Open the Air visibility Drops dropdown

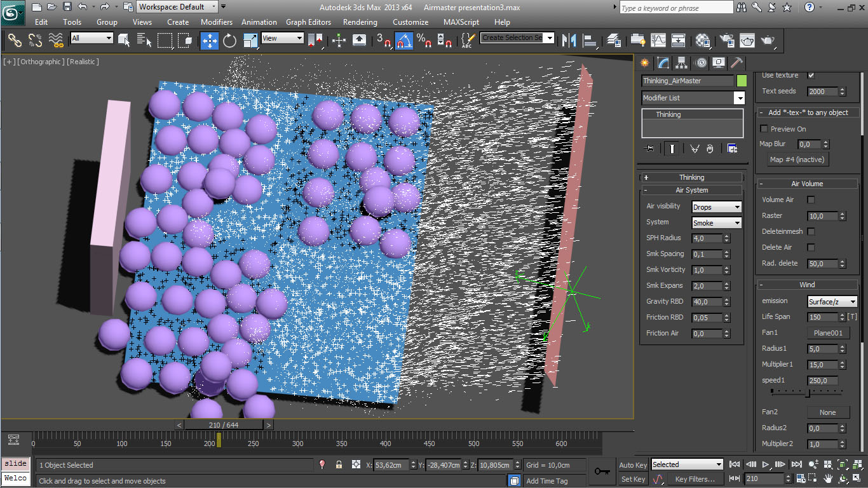(717, 207)
